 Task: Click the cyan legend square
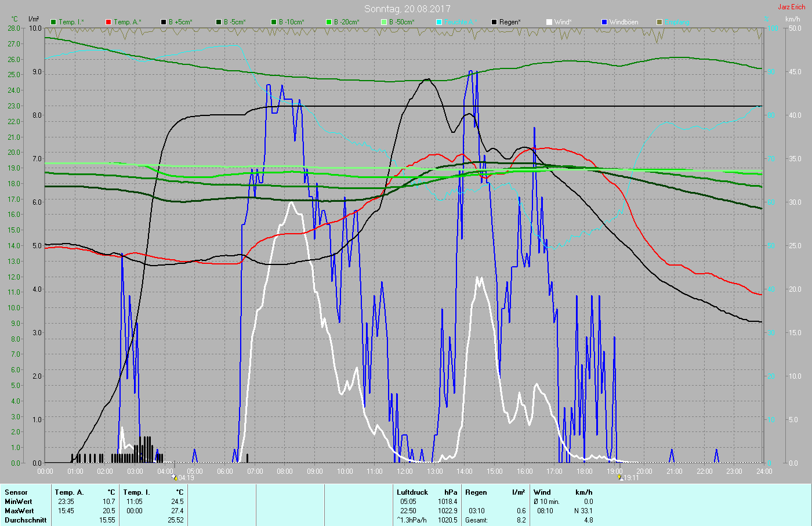[439, 22]
